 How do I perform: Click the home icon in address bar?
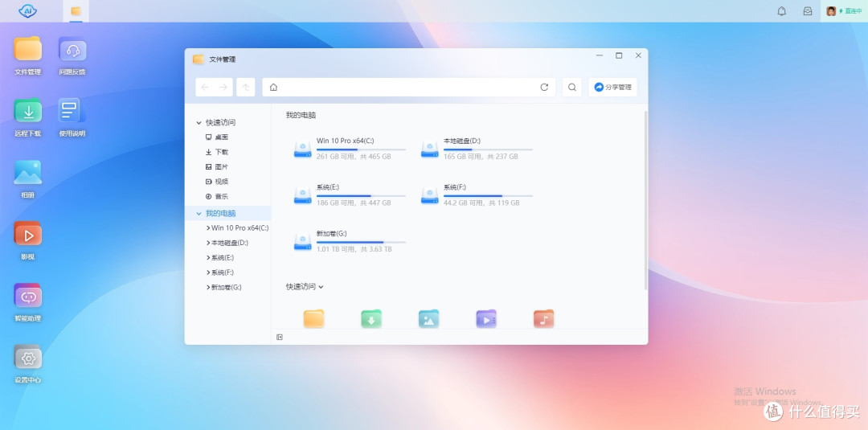click(x=273, y=87)
